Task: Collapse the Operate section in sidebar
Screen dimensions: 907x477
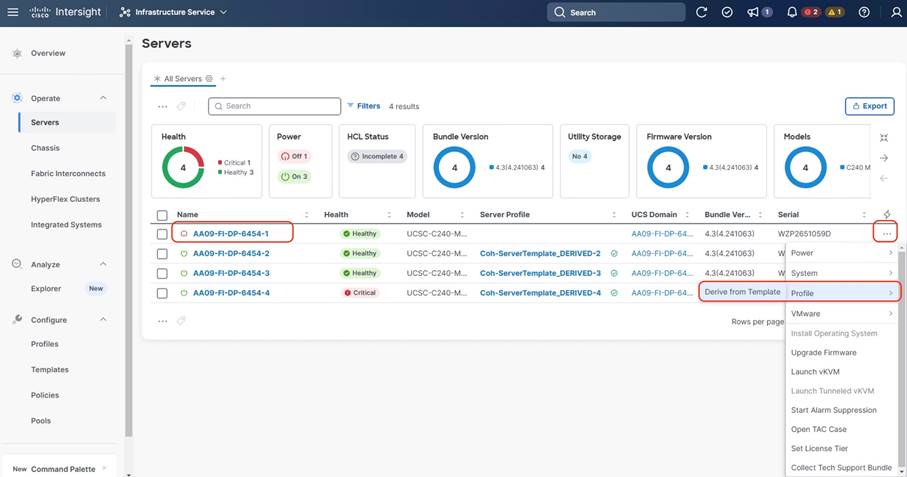Action: coord(103,98)
